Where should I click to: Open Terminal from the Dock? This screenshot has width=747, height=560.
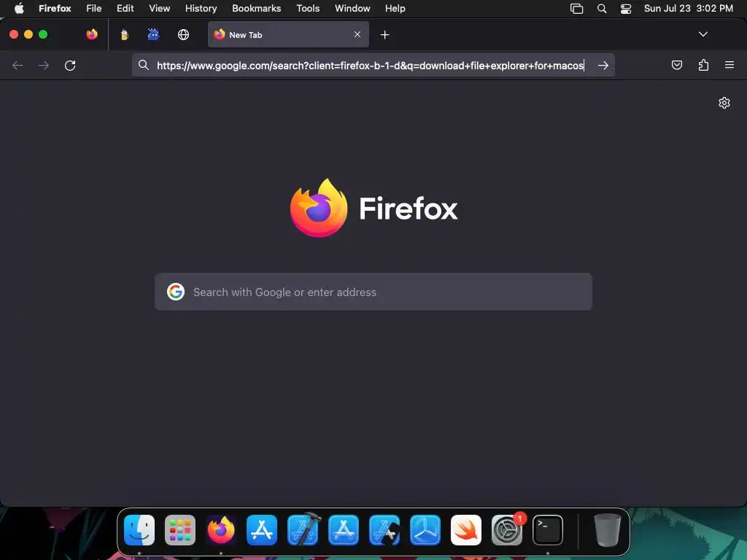(548, 530)
